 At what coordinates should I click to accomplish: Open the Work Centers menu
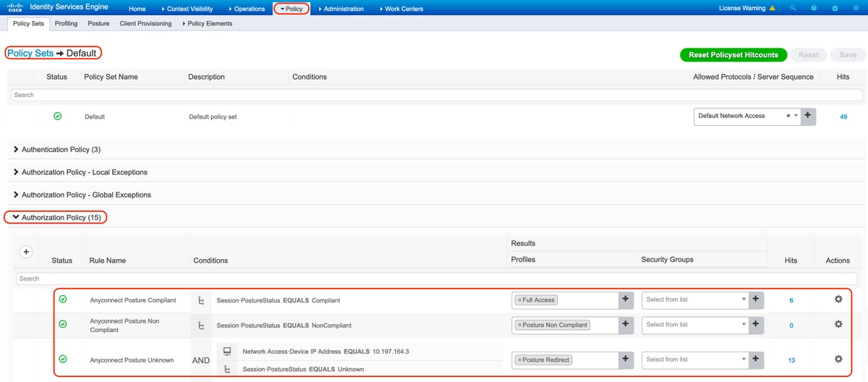401,9
